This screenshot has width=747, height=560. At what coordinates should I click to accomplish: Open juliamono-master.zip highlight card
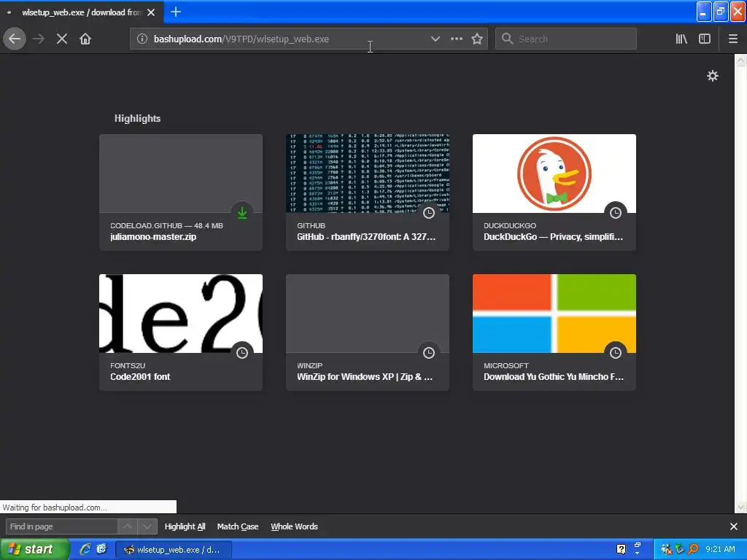click(181, 192)
